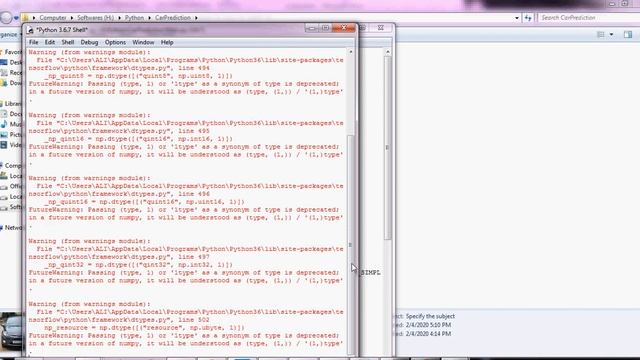
Task: Select Favorites in the navigation pane
Action: point(12,52)
